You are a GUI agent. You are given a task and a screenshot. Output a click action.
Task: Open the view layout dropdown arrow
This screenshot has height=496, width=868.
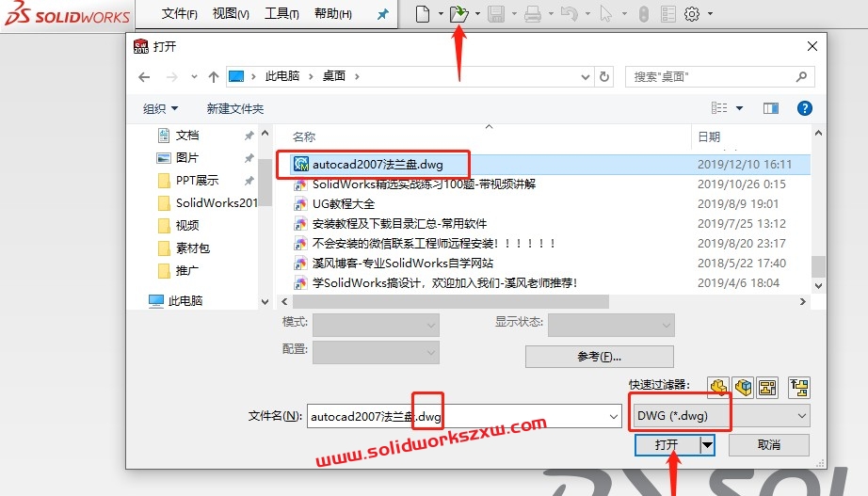(x=739, y=108)
